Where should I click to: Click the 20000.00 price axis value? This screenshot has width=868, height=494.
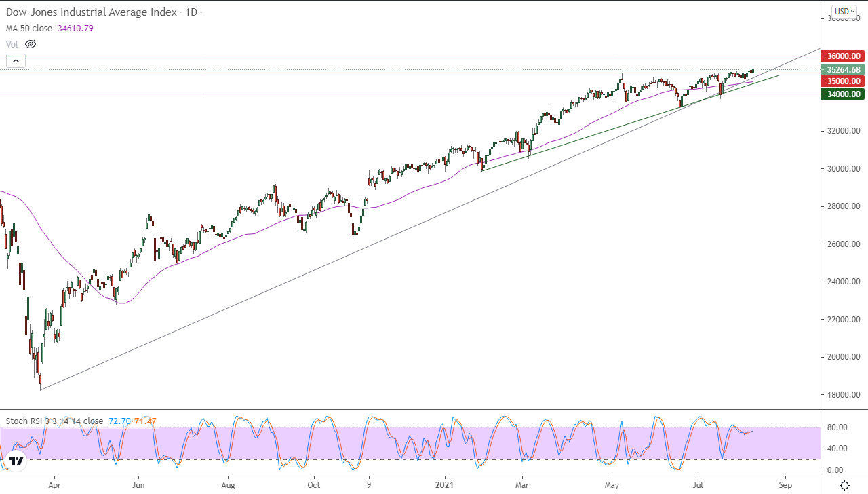(844, 357)
